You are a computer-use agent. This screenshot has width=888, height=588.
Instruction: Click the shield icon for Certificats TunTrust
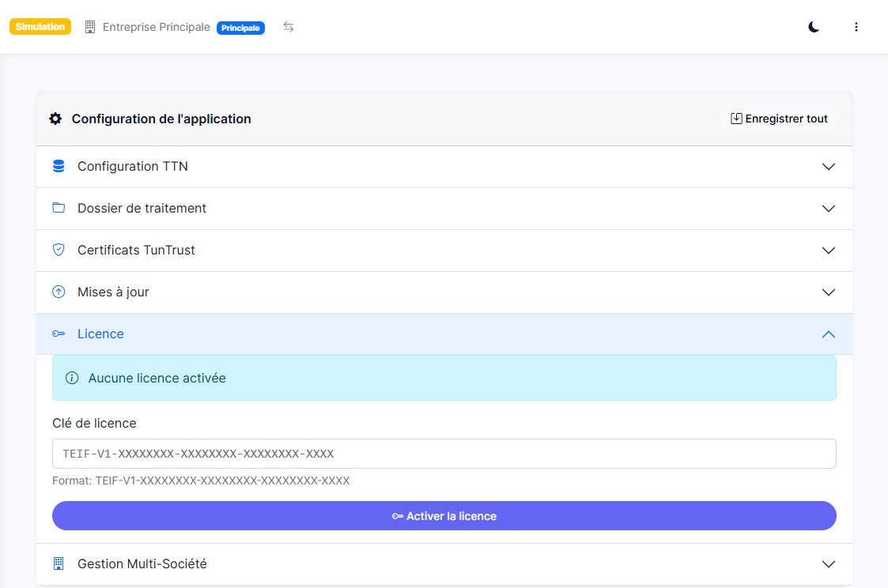pos(59,250)
